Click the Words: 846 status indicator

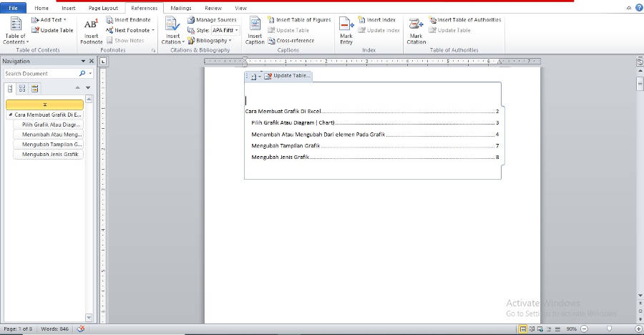tap(54, 329)
